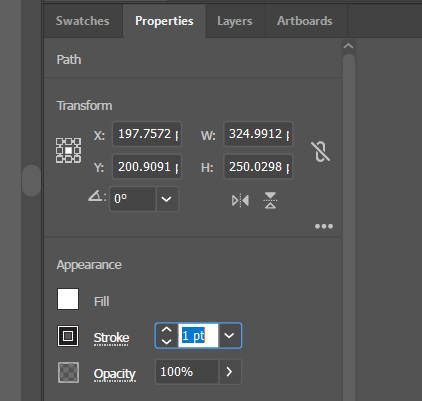
Task: Open the white Fill color swatch
Action: (x=68, y=299)
